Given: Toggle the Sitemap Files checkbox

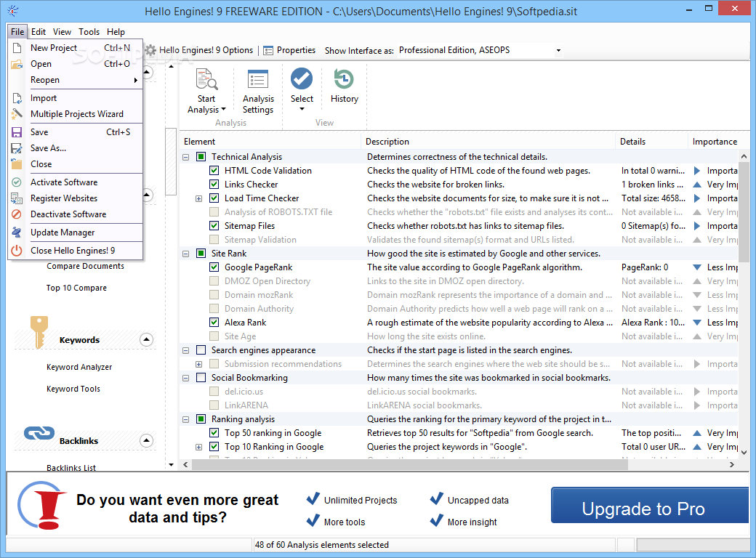Looking at the screenshot, I should pos(214,226).
